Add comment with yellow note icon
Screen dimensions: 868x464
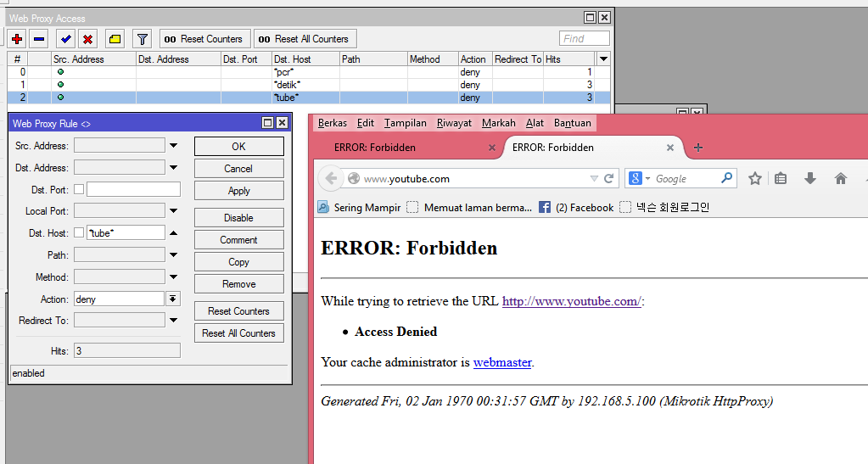point(115,39)
